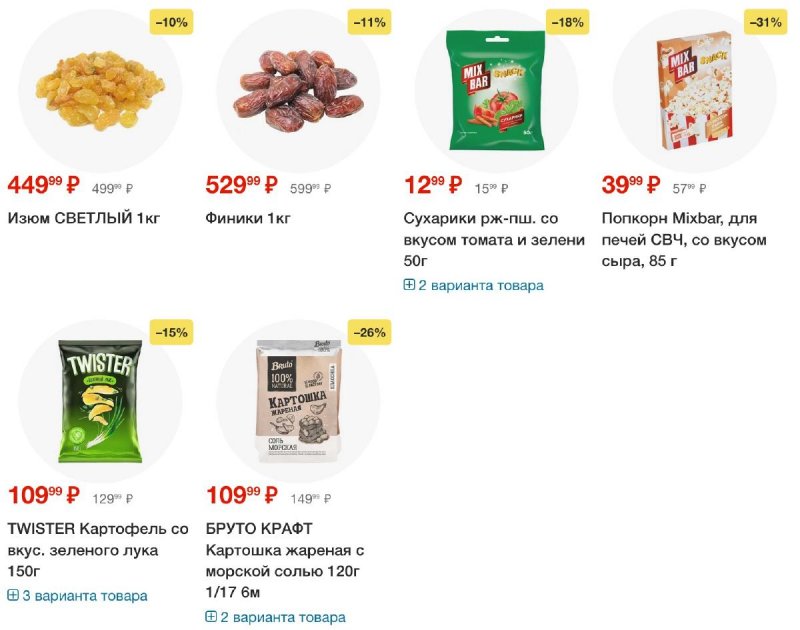Image resolution: width=800 pixels, height=630 pixels.
Task: Click the −18% discount badge on croutons
Action: coord(567,22)
